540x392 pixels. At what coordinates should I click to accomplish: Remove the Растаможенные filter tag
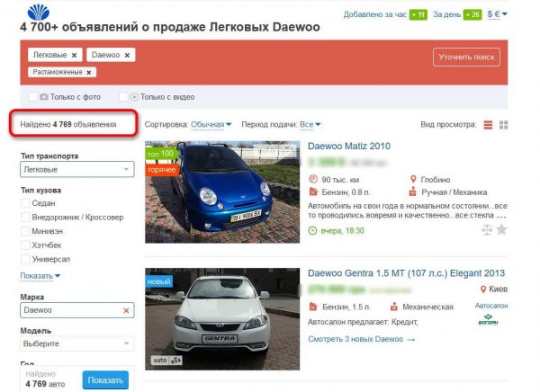pos(89,72)
